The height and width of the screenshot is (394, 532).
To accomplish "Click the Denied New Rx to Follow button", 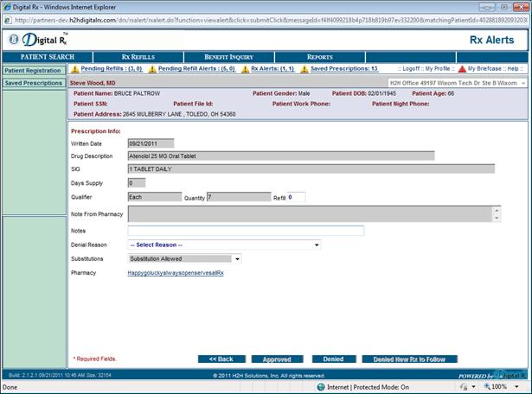I will coord(409,359).
